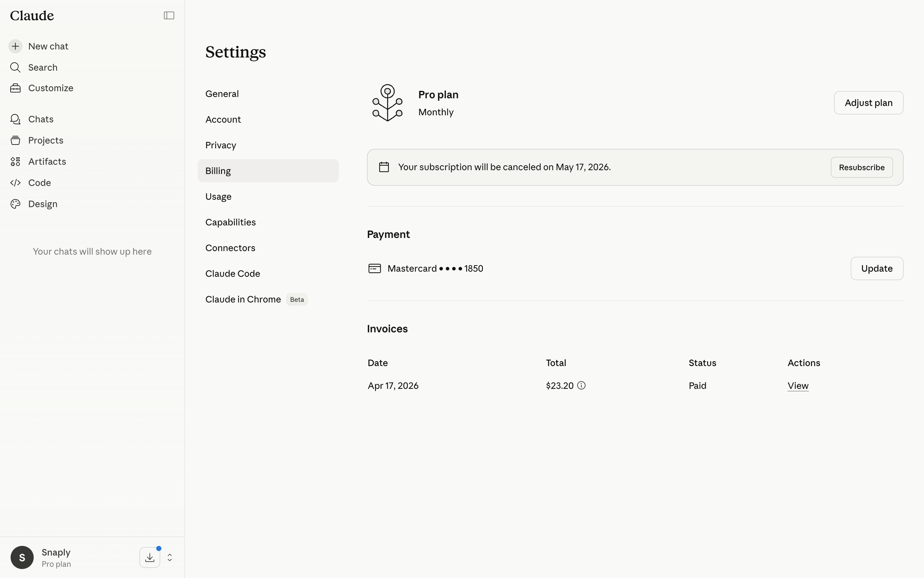Click the Apr 17, 2026 date cell
924x578 pixels.
[x=393, y=386]
